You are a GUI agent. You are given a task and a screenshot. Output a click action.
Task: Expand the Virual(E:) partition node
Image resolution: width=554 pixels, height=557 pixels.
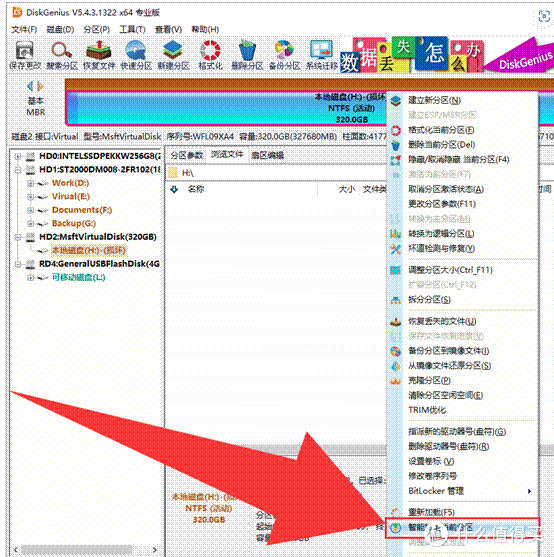(x=31, y=197)
